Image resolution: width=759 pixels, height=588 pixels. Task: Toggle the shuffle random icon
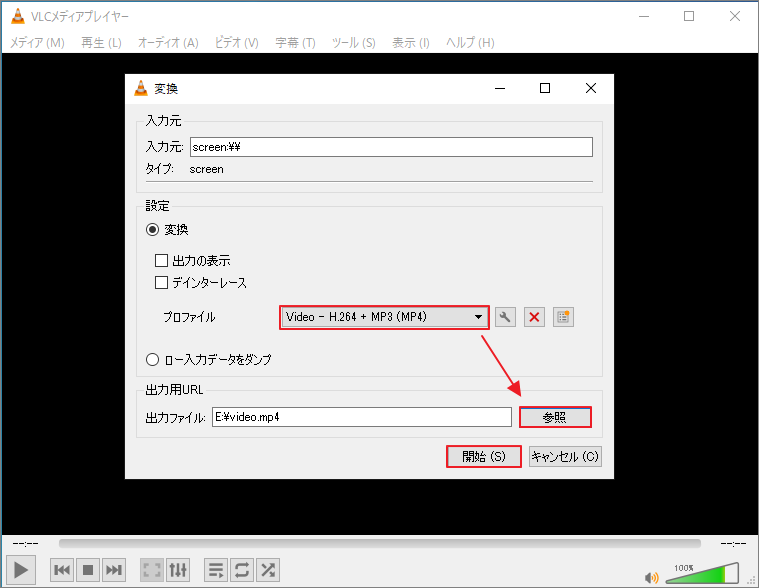(x=268, y=570)
